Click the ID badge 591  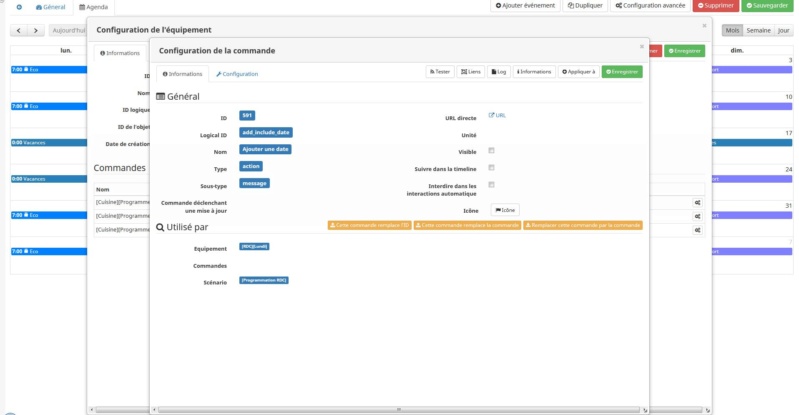click(x=247, y=116)
